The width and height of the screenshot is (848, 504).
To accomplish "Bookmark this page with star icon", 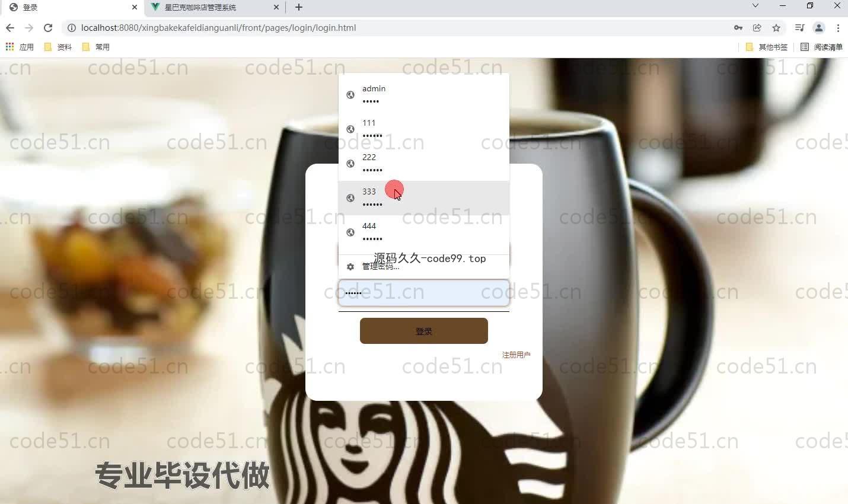I will 776,28.
